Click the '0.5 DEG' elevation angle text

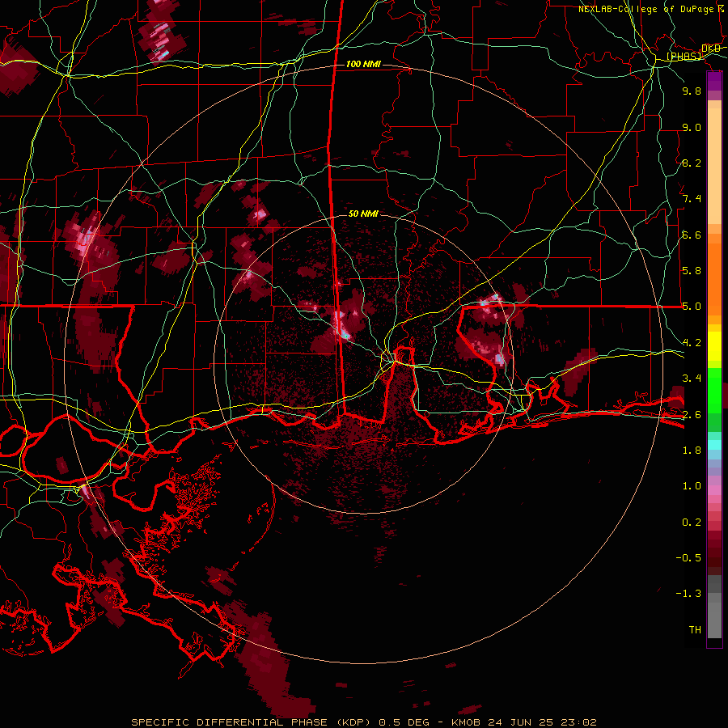[405, 722]
